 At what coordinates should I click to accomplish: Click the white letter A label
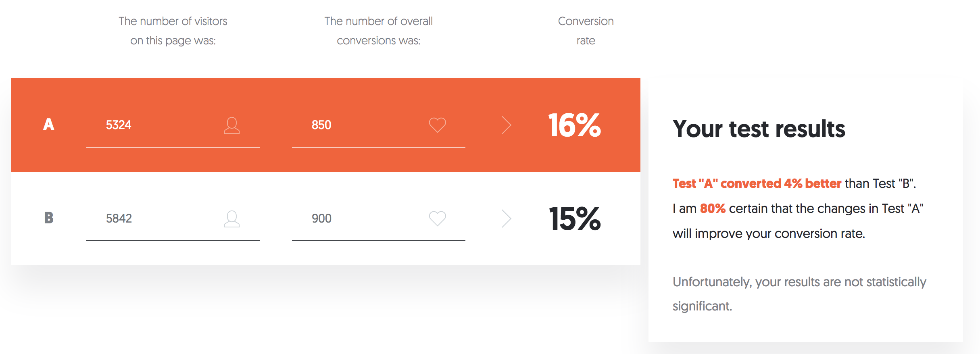point(49,125)
